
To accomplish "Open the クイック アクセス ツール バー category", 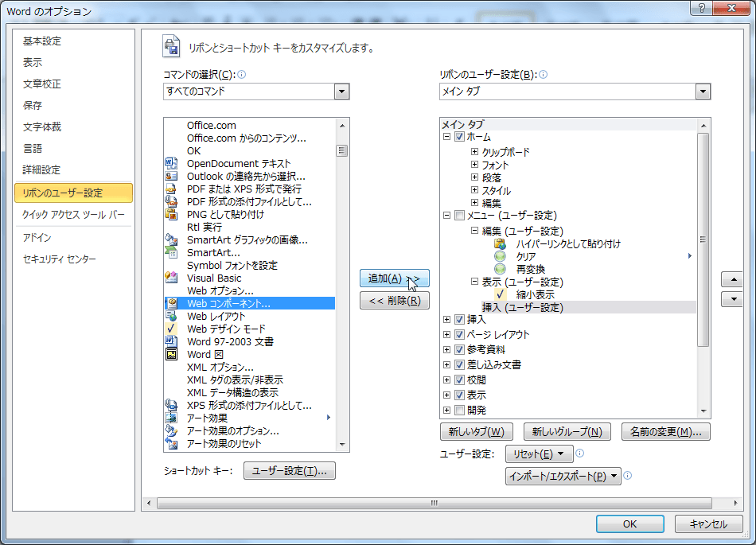I will click(x=73, y=215).
